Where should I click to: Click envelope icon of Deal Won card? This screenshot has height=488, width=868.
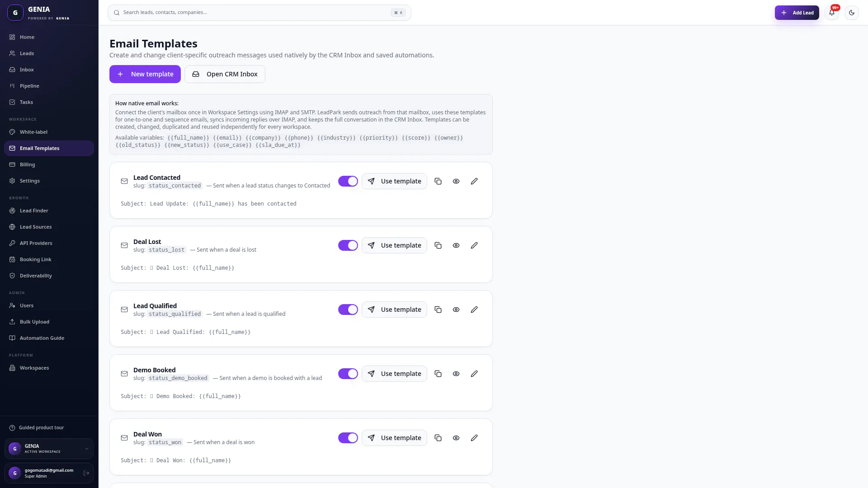coord(124,438)
